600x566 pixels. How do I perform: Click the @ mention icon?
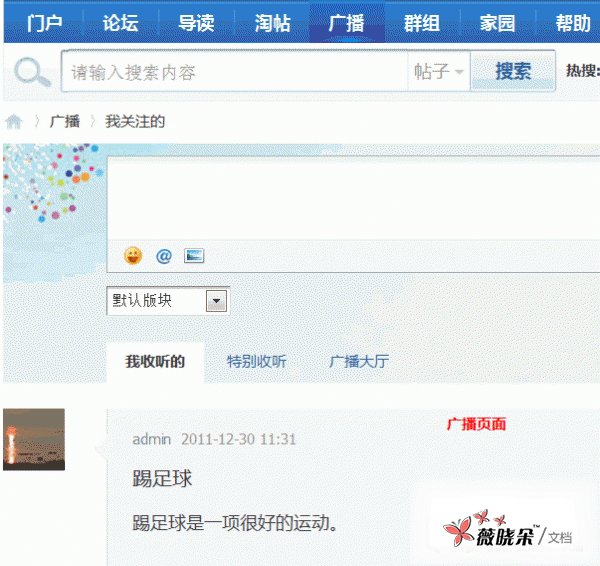coord(164,255)
